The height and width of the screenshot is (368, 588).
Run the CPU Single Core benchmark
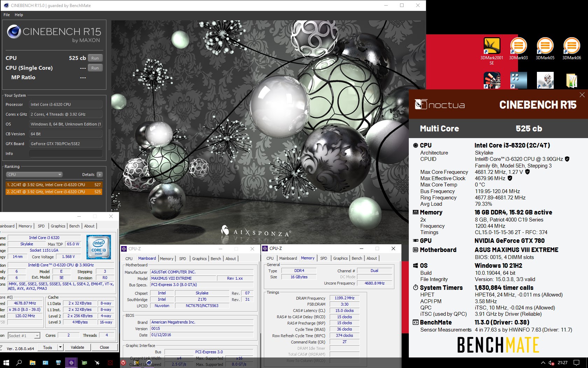(95, 68)
